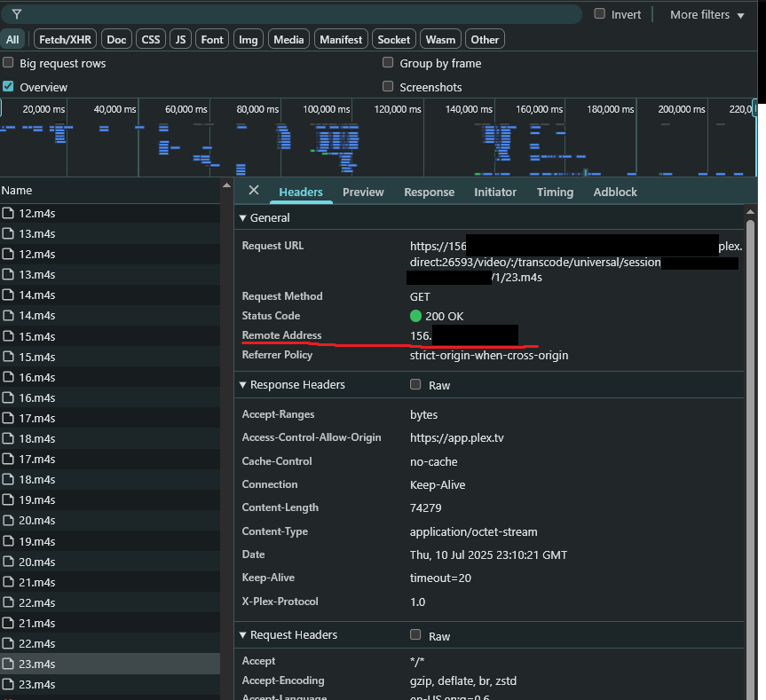Image resolution: width=766 pixels, height=700 pixels.
Task: Click the Content-Length value "74279"
Action: (425, 508)
